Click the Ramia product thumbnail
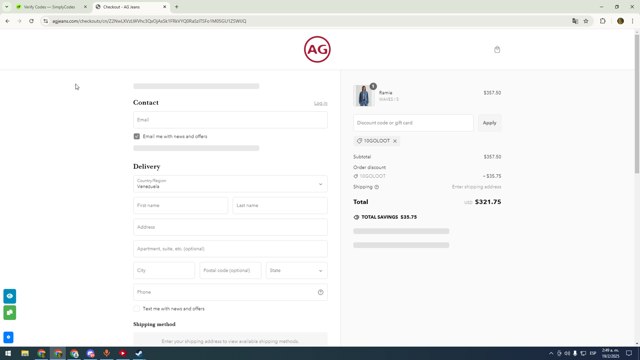 point(363,96)
